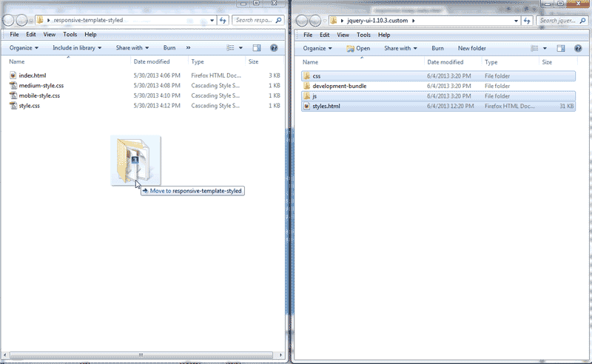Open Include in library dropdown
The height and width of the screenshot is (364, 592).
(x=77, y=47)
